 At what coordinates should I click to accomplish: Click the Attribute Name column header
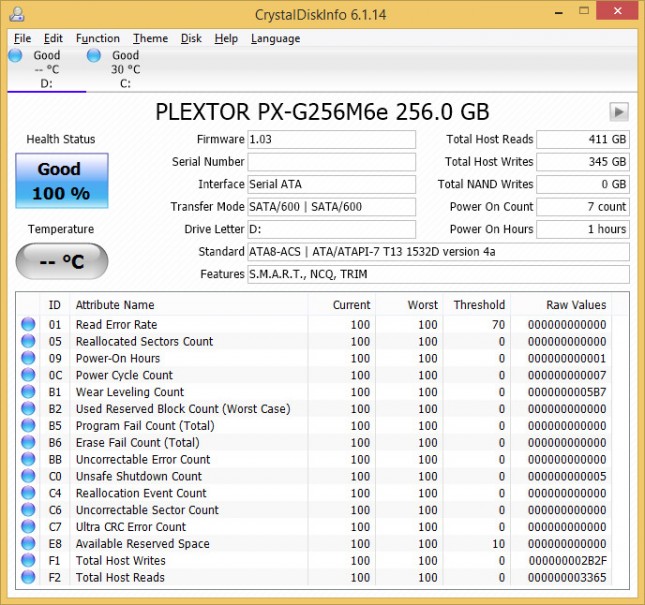pyautogui.click(x=188, y=305)
